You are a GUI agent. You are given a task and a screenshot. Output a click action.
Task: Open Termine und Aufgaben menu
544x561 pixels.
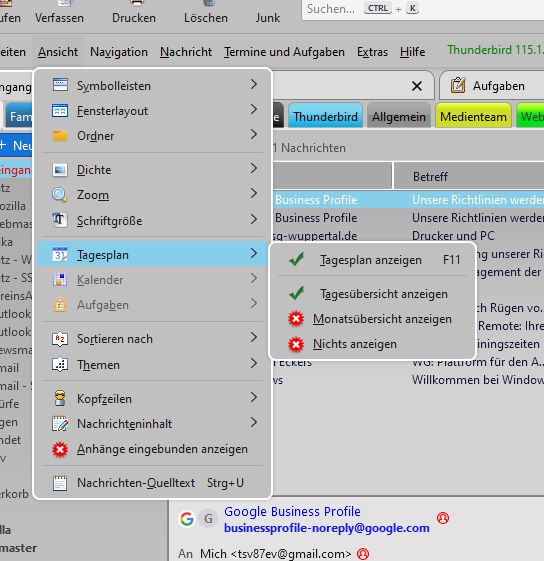click(284, 52)
